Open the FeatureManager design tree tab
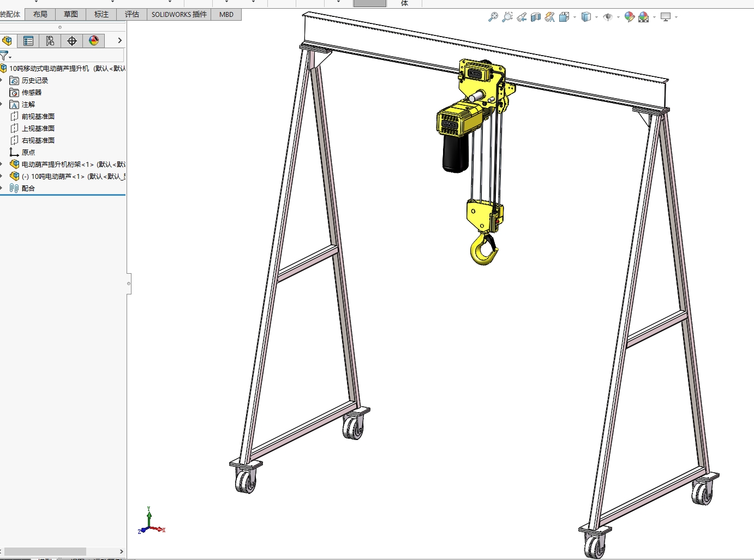754x560 pixels. coord(7,41)
